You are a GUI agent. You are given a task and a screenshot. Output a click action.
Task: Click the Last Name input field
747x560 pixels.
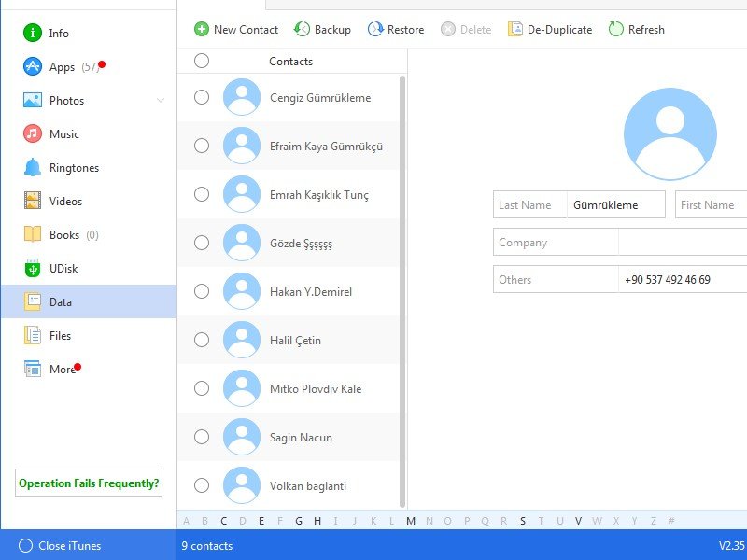615,204
